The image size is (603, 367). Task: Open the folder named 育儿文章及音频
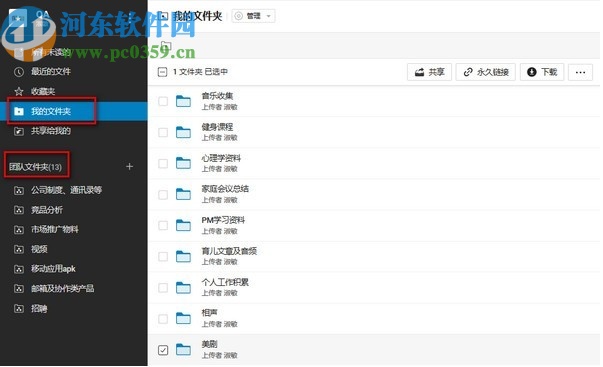pos(229,251)
